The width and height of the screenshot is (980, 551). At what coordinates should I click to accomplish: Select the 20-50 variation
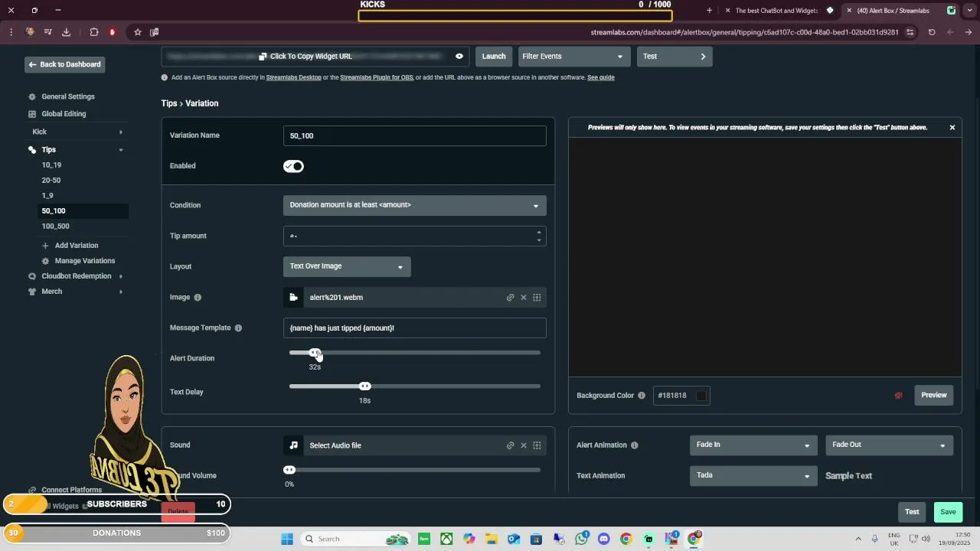tap(51, 181)
